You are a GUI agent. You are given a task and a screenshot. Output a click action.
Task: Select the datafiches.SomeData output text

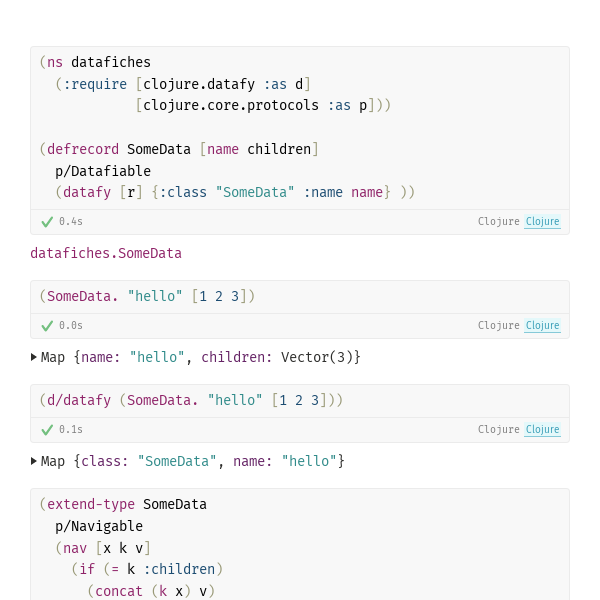click(x=106, y=253)
